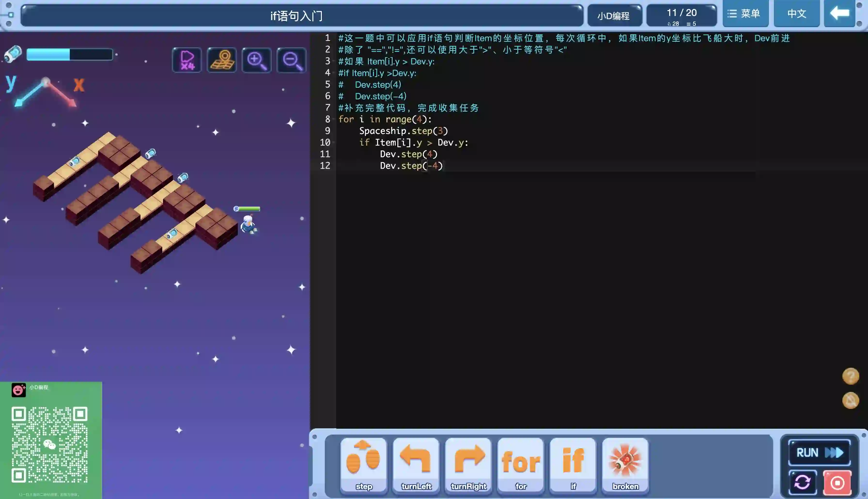Click the energy progress bar
This screenshot has width=868, height=499.
pos(70,55)
